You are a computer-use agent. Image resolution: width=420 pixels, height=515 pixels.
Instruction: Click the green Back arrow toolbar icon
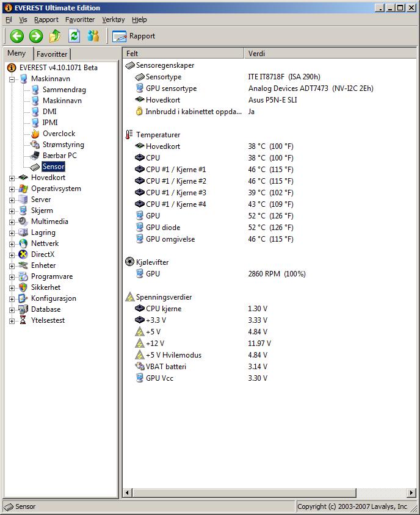[x=16, y=36]
